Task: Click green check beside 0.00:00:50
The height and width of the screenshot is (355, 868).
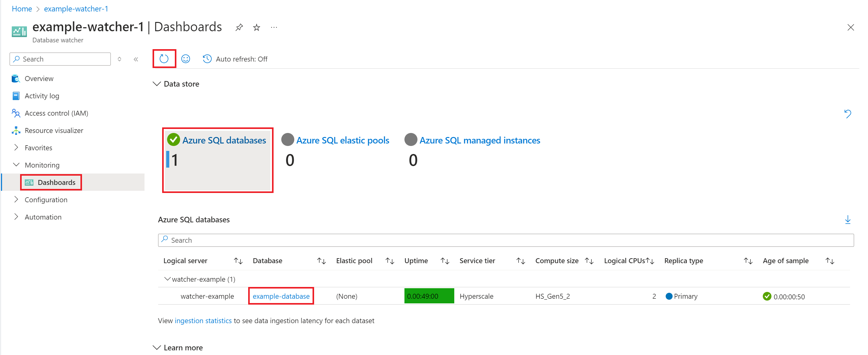Action: 767,296
